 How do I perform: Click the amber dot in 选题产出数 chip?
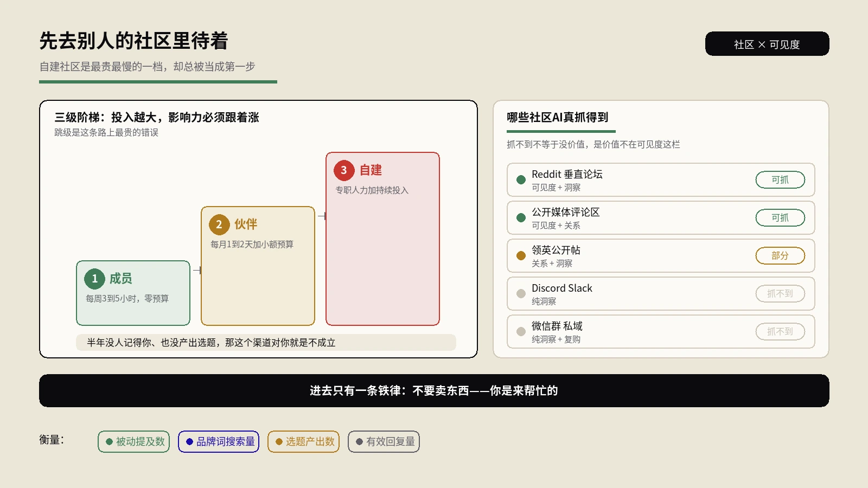pyautogui.click(x=279, y=442)
